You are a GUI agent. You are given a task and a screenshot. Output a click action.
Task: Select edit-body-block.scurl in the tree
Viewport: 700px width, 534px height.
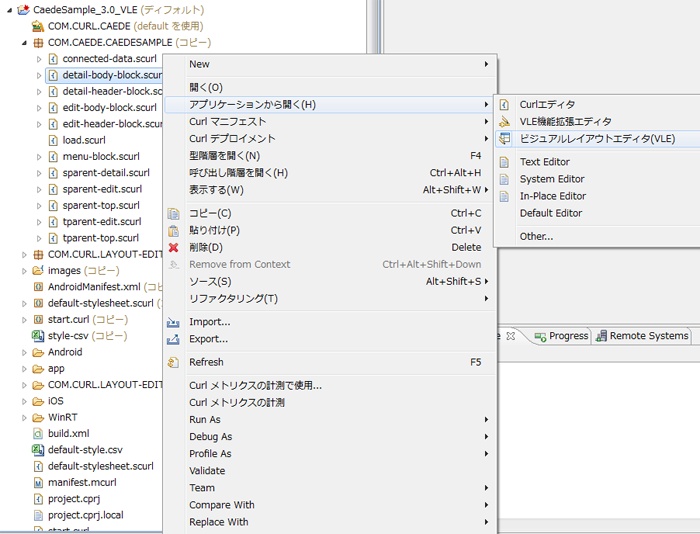109,108
